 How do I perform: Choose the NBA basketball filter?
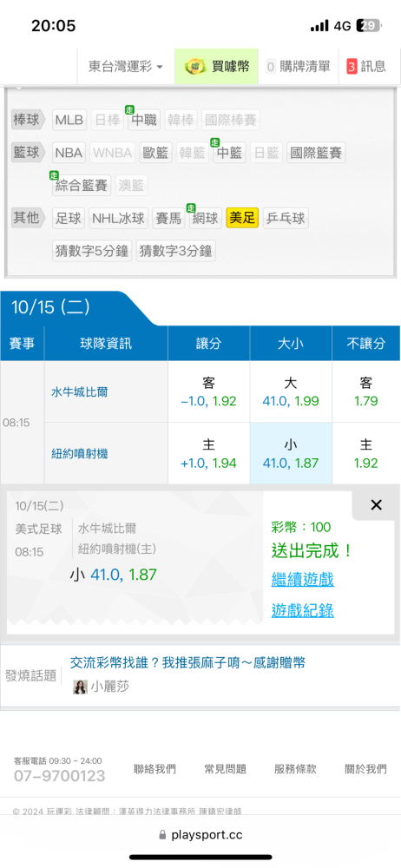[x=69, y=152]
